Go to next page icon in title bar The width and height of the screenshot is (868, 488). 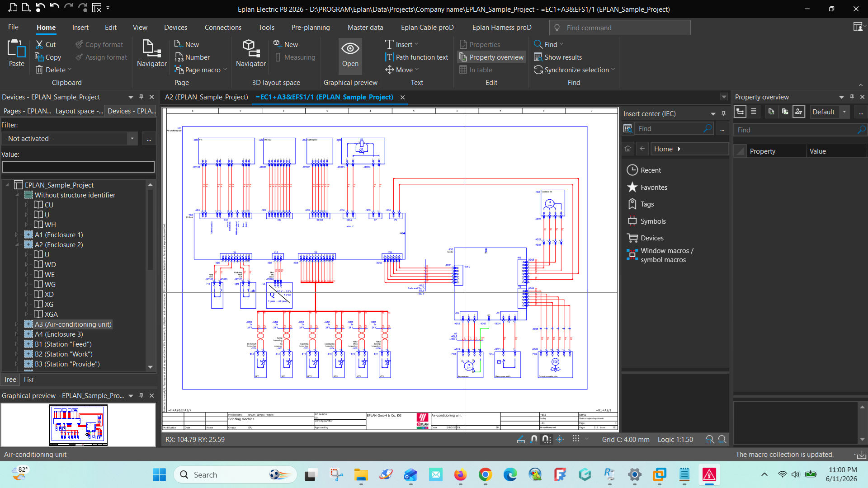(x=26, y=8)
